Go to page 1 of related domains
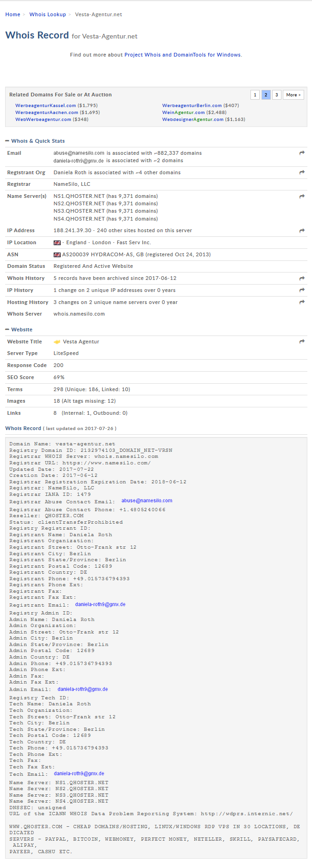The width and height of the screenshot is (312, 868). [255, 95]
